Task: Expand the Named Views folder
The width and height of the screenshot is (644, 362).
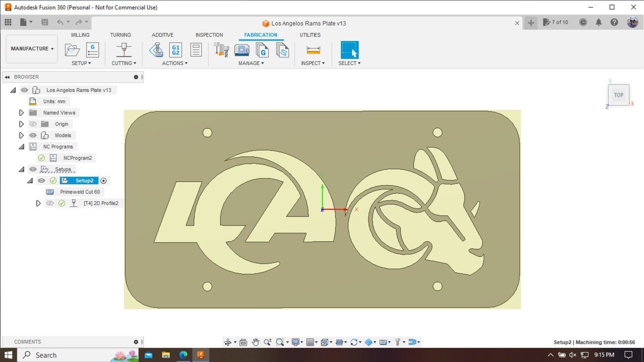Action: (x=21, y=113)
